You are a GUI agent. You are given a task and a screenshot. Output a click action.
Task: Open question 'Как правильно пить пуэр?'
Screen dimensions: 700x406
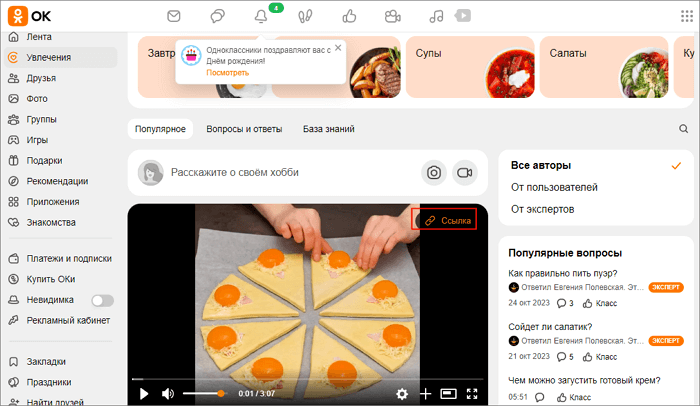pyautogui.click(x=562, y=273)
